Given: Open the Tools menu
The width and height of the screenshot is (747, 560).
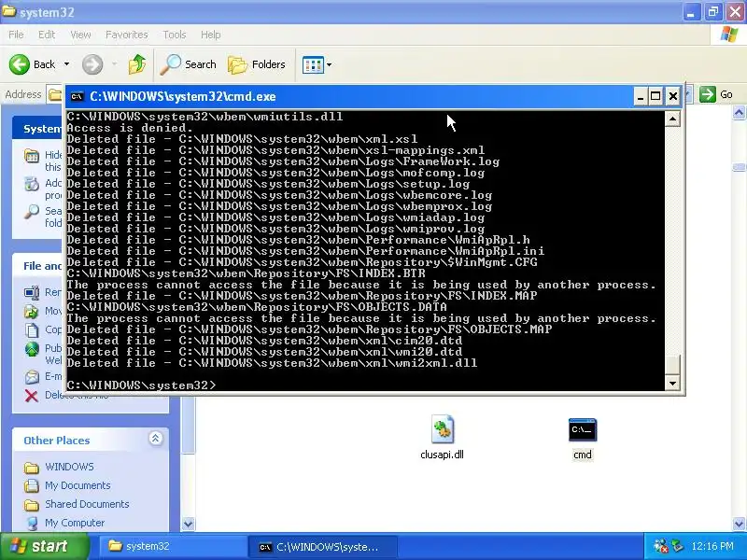Looking at the screenshot, I should click(175, 35).
